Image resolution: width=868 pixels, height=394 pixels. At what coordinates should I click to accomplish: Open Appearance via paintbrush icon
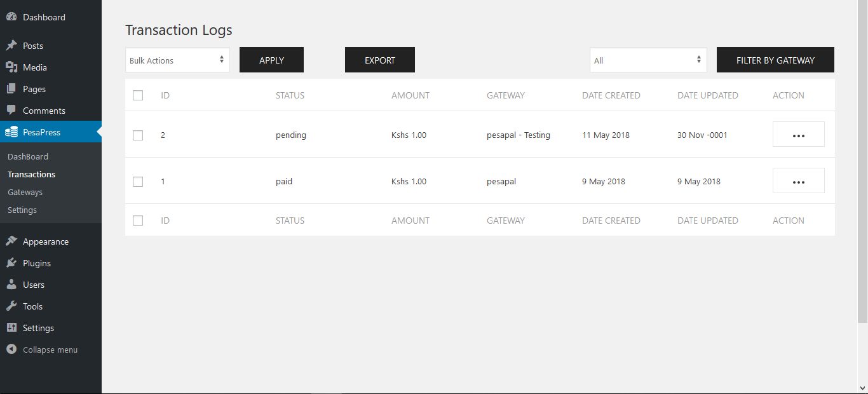(11, 241)
